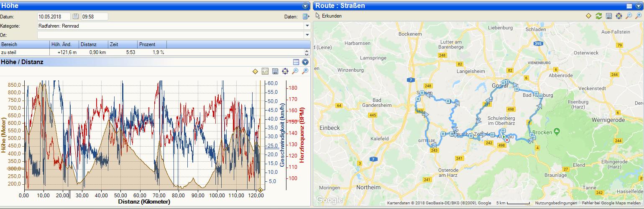
Task: Click the yellow diamond marker at chart end
Action: 261,190
